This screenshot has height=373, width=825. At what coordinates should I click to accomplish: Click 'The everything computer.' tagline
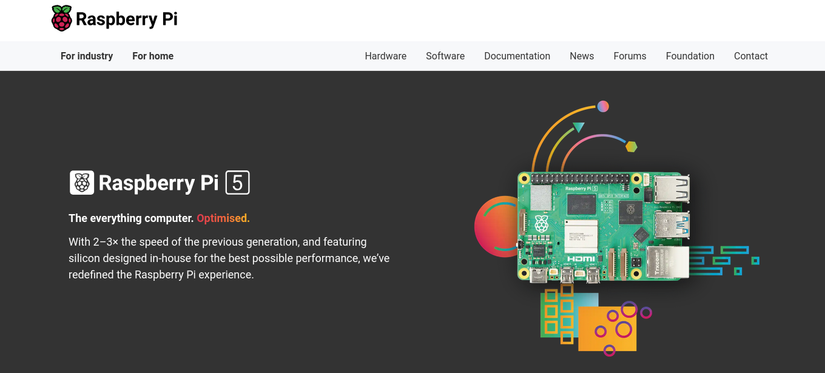click(132, 218)
